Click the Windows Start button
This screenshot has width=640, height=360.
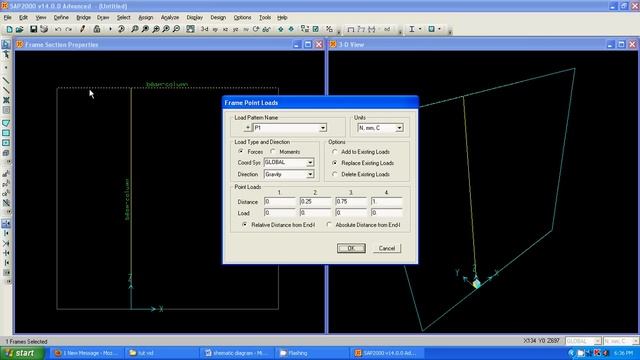[22, 353]
